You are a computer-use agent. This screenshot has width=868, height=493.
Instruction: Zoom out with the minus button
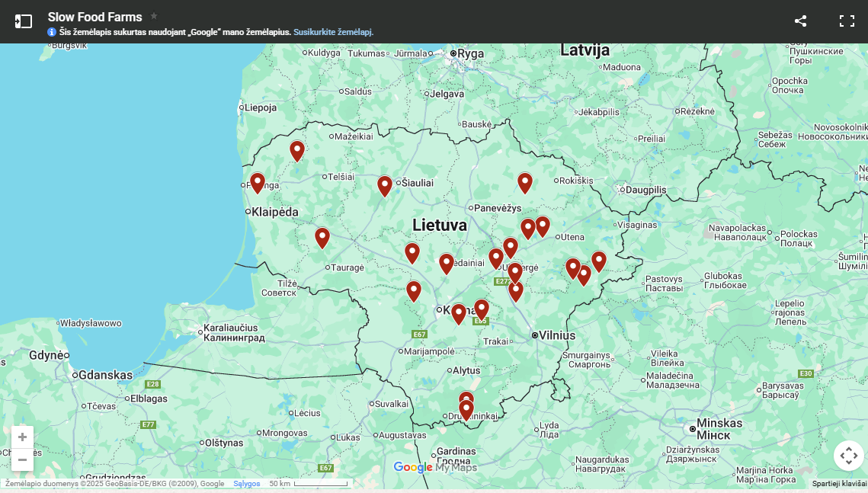click(23, 459)
